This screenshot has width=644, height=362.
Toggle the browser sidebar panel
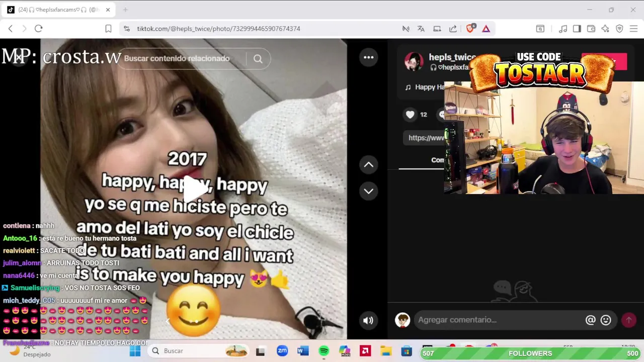click(x=577, y=29)
